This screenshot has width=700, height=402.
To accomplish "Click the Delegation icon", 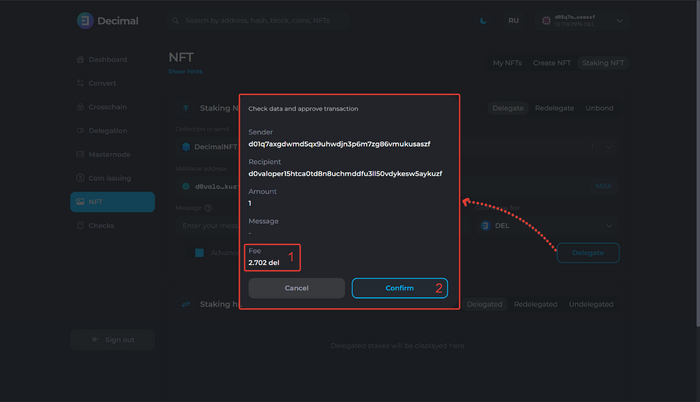I will 80,130.
